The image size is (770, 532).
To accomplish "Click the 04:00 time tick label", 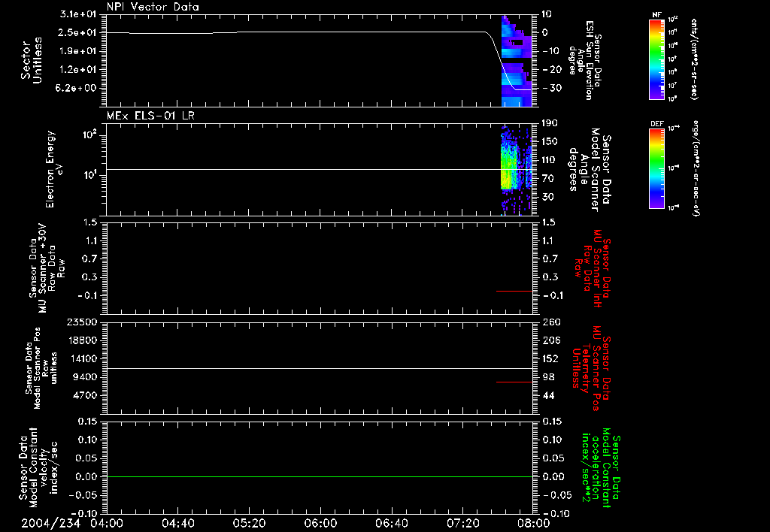I will coord(107,523).
